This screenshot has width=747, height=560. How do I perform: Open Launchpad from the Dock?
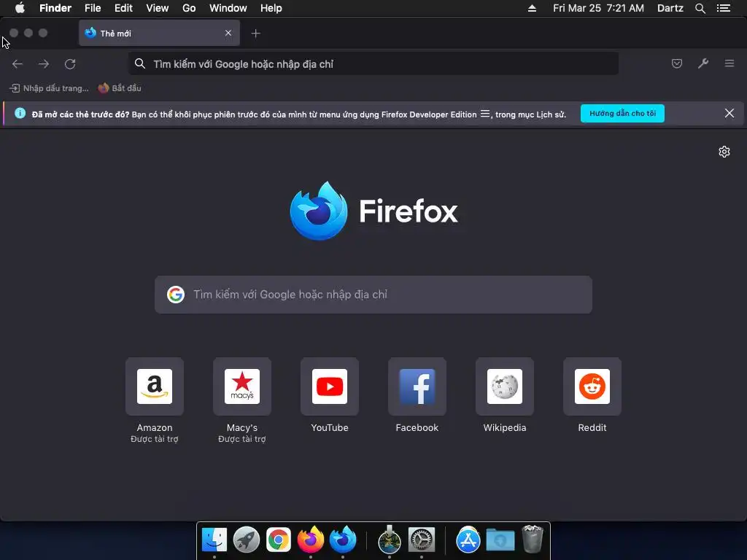click(x=247, y=540)
